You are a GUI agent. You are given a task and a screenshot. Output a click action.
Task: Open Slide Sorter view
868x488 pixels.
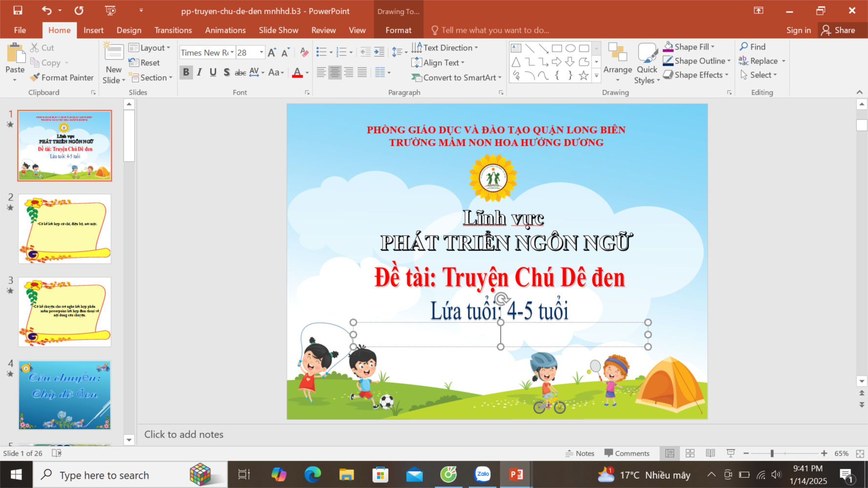click(690, 453)
